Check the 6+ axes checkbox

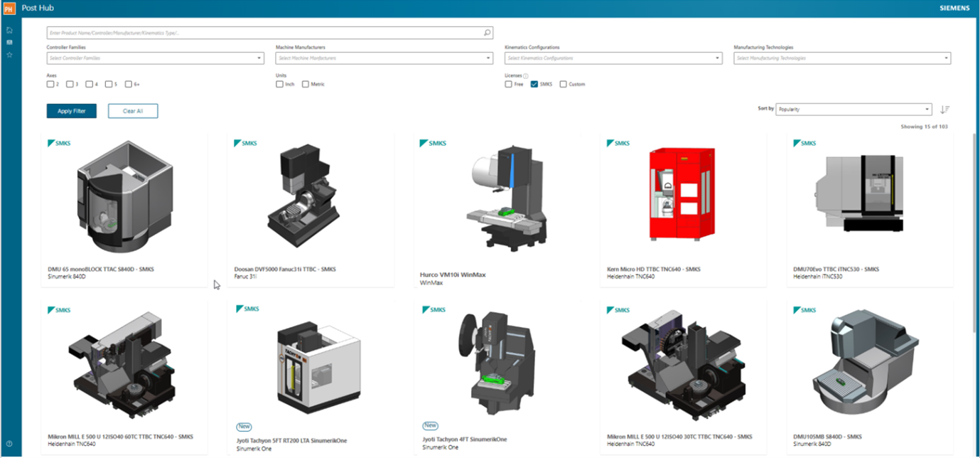point(129,84)
